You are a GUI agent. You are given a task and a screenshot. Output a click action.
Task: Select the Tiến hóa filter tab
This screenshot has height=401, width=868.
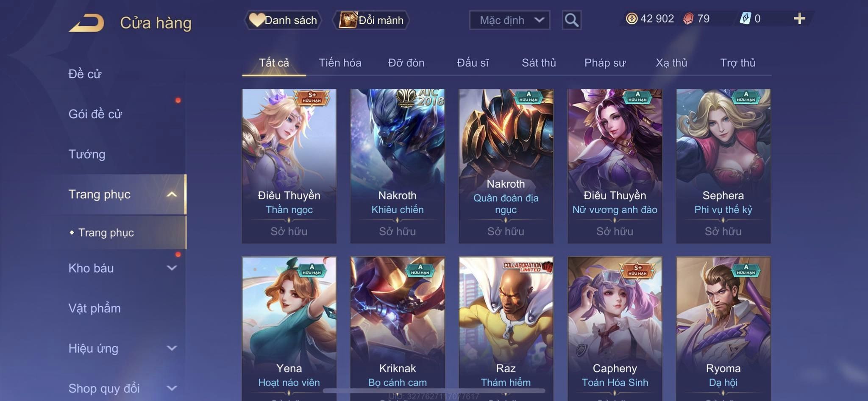[340, 63]
